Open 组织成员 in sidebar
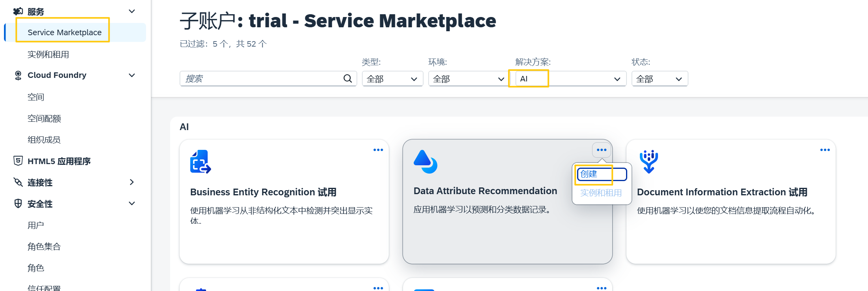The width and height of the screenshot is (868, 291). click(44, 140)
